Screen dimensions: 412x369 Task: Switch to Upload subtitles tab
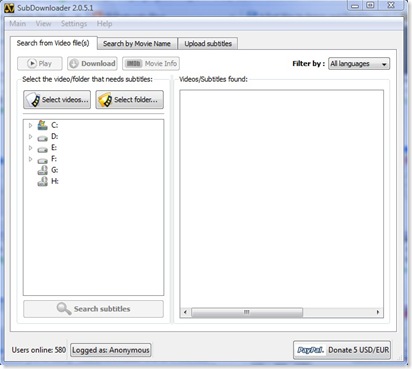tap(208, 44)
